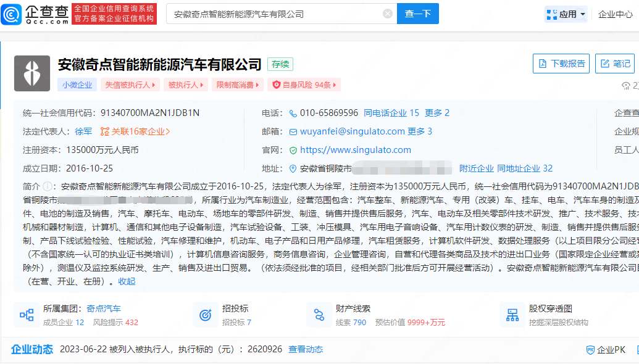Image resolution: width=639 pixels, height=364 pixels.
Task: Open the wuyanfei@singulato.com email link
Action: point(352,131)
